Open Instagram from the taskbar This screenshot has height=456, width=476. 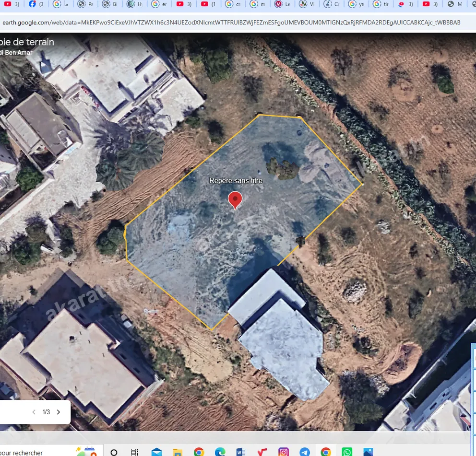[283, 452]
